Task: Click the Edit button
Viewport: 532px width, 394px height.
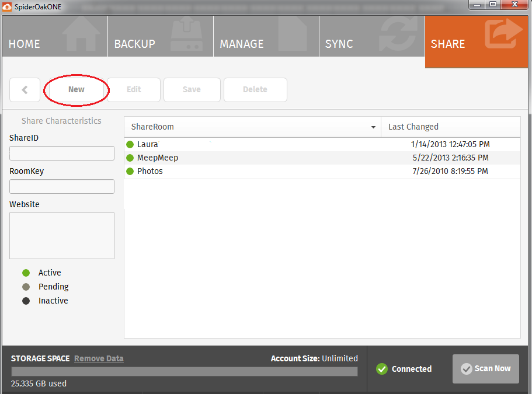Action: [134, 90]
